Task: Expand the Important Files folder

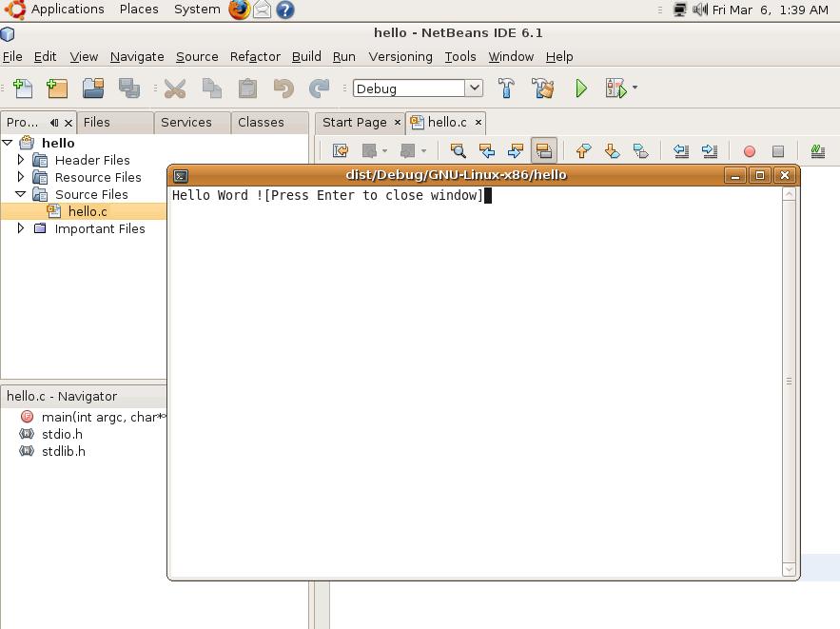Action: (x=20, y=228)
